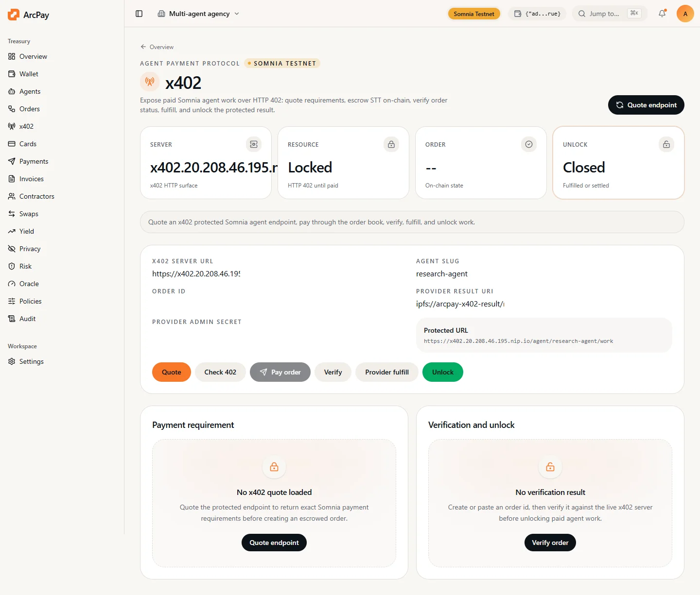700x595 pixels.
Task: Open Orders in sidebar
Action: (x=30, y=109)
